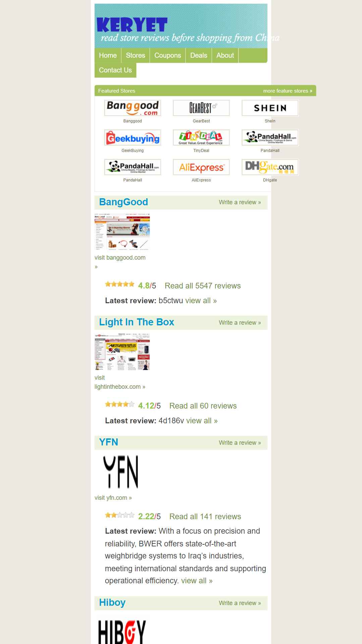The height and width of the screenshot is (644, 362).
Task: Open the GearBest featured store logo
Action: click(201, 108)
